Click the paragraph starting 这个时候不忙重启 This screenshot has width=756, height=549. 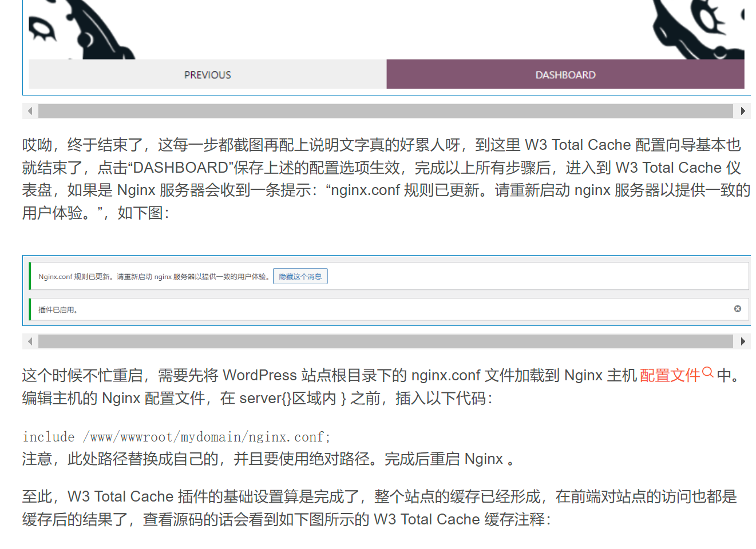pyautogui.click(x=383, y=387)
